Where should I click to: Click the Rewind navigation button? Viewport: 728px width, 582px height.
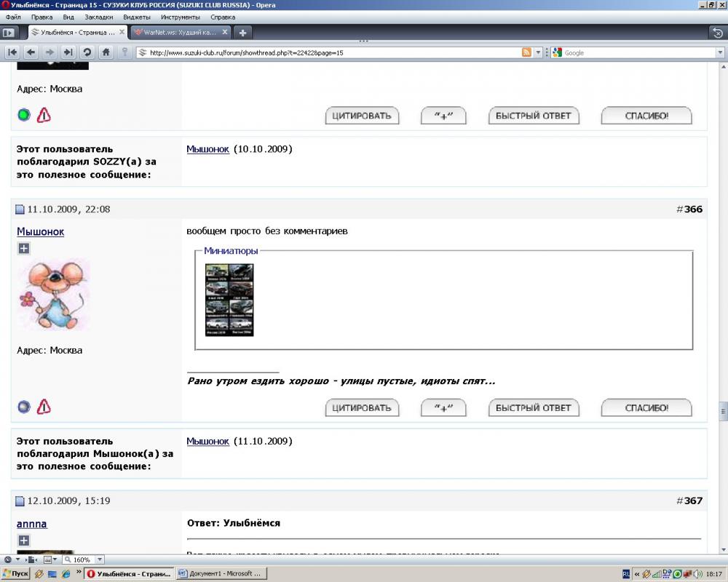[x=12, y=52]
